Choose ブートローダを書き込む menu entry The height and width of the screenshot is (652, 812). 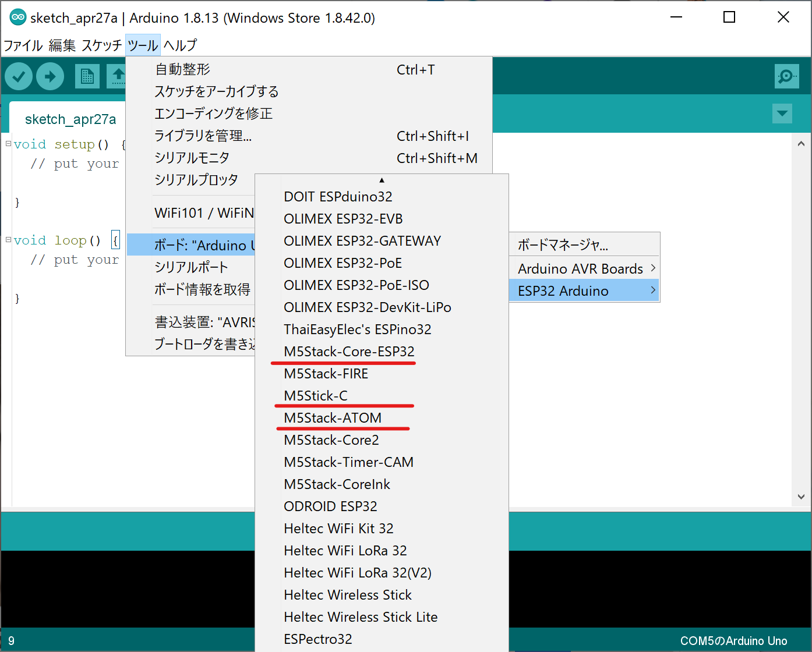point(191,344)
